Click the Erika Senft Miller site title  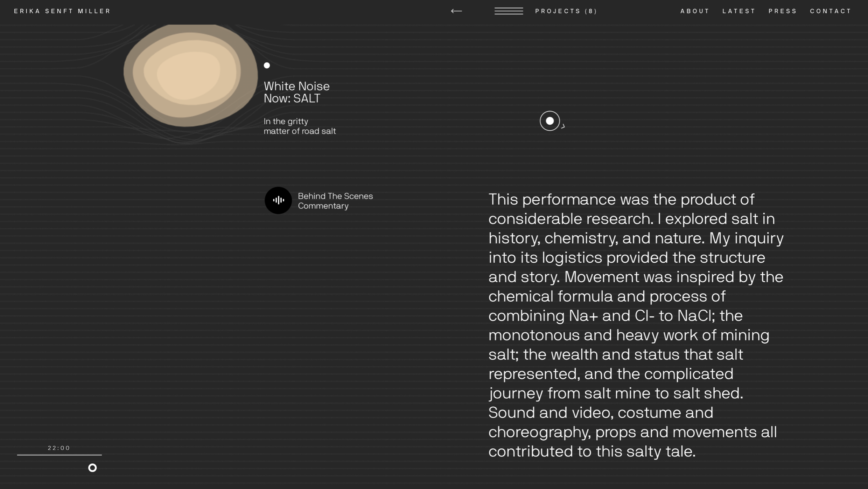click(x=62, y=11)
